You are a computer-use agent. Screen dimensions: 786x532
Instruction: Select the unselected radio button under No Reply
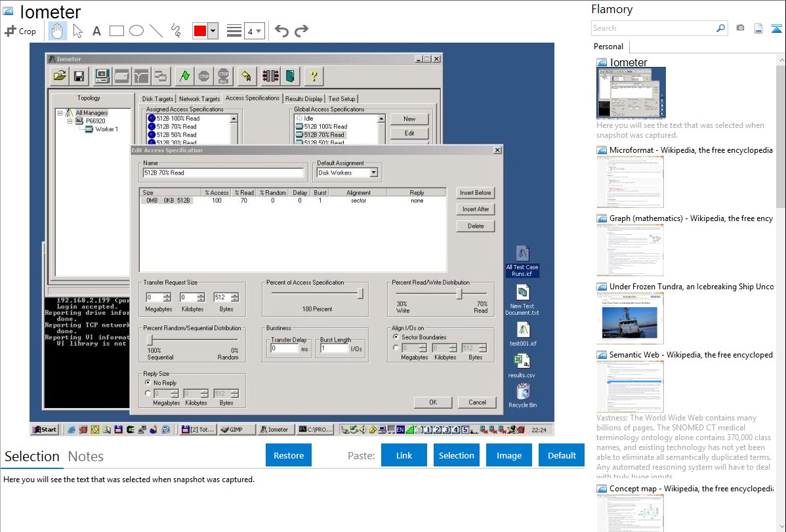tap(148, 394)
